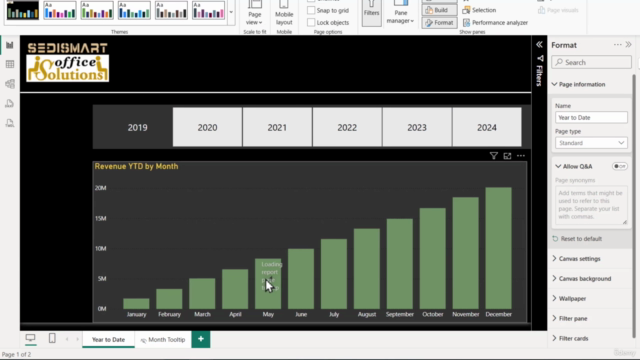Click previous page navigation arrow
Image resolution: width=640 pixels, height=360 pixels.
(x=67, y=339)
